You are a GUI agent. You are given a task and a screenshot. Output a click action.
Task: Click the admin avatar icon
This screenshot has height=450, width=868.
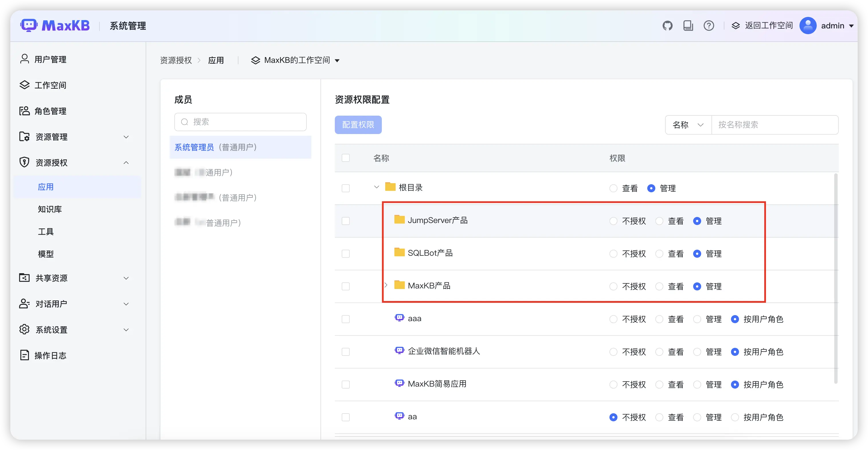coord(808,26)
